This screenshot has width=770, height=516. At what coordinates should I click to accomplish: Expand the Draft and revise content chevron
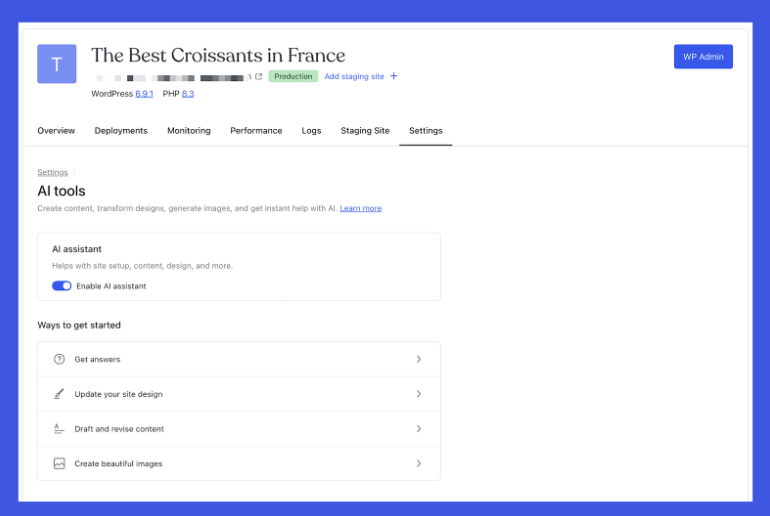click(419, 429)
